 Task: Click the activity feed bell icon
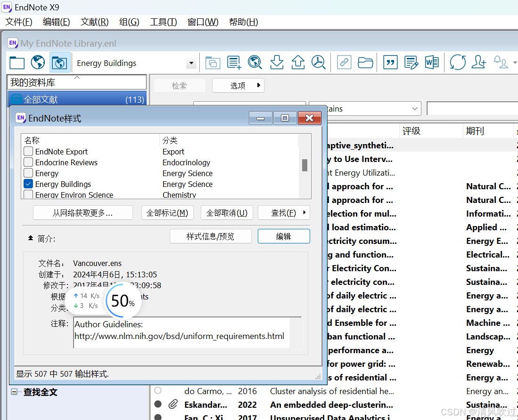[x=501, y=62]
